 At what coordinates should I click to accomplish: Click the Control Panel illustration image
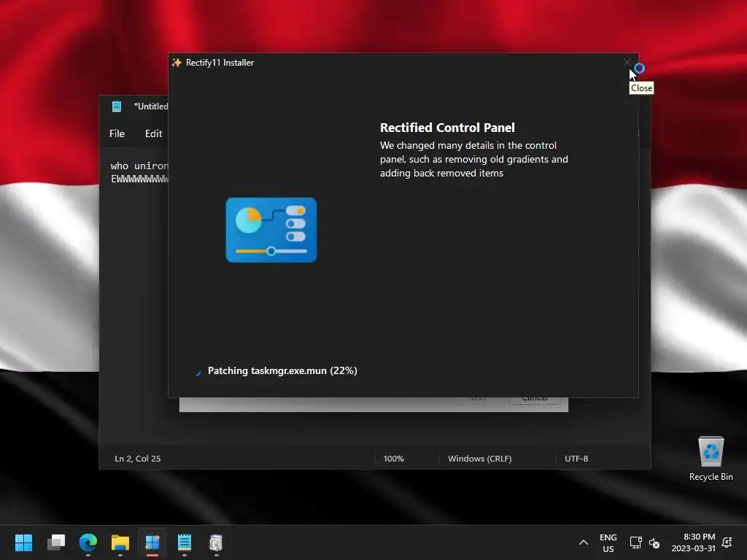click(271, 230)
